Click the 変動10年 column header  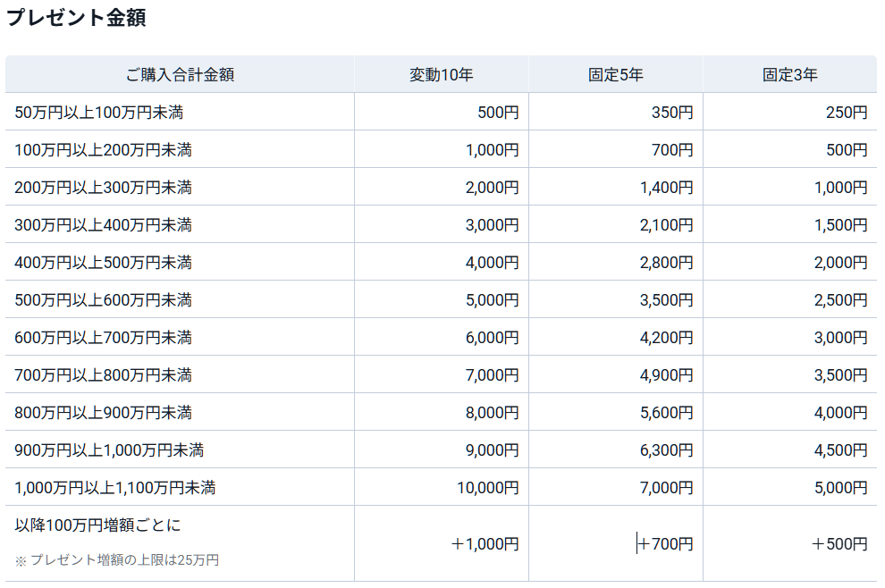point(441,75)
